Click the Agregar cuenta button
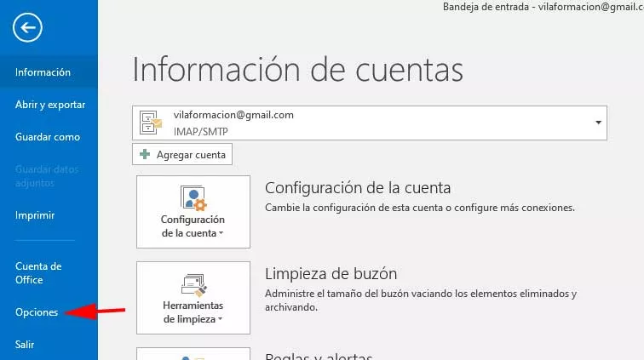The height and width of the screenshot is (360, 644). pyautogui.click(x=182, y=154)
